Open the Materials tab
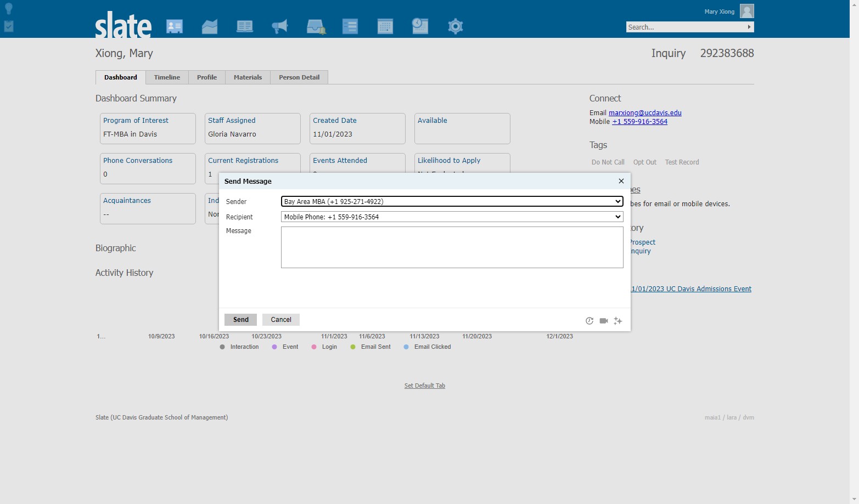Screen dimensions: 859x504 pos(248,77)
